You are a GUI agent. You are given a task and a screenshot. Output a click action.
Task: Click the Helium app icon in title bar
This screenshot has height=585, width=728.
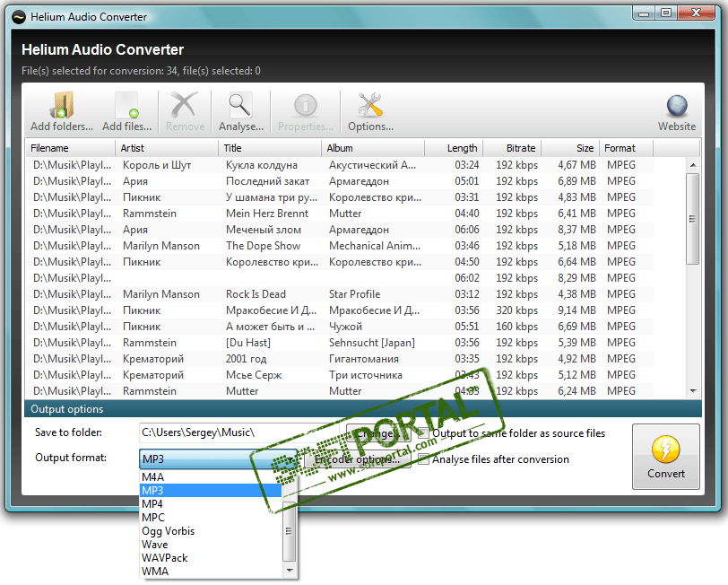tap(19, 17)
